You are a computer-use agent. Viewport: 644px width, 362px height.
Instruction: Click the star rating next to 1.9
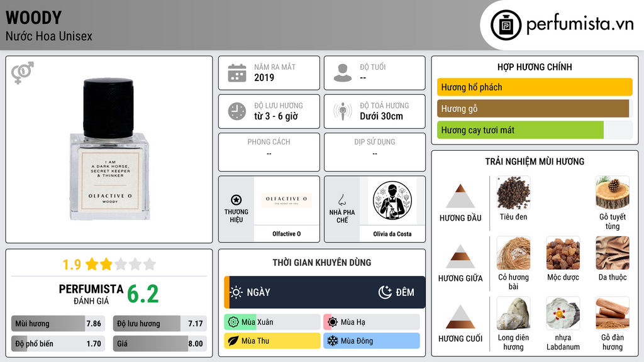(x=121, y=264)
